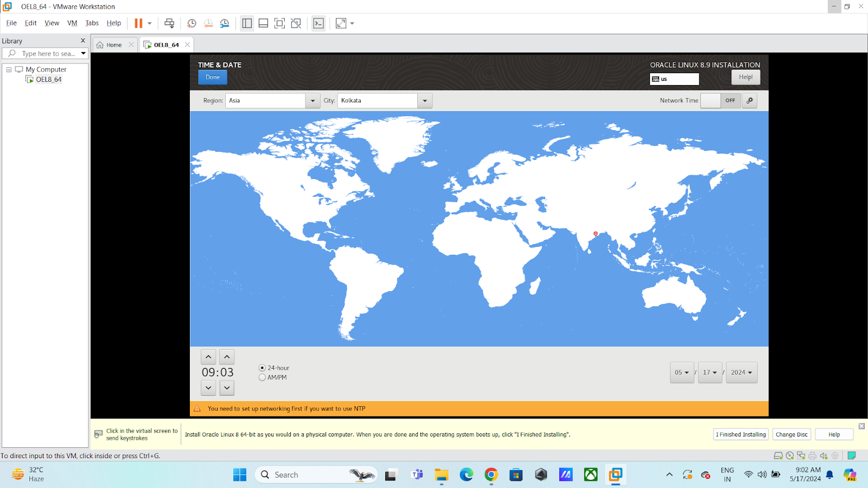868x488 pixels.
Task: Collapse the My Computer tree node
Action: [x=9, y=69]
